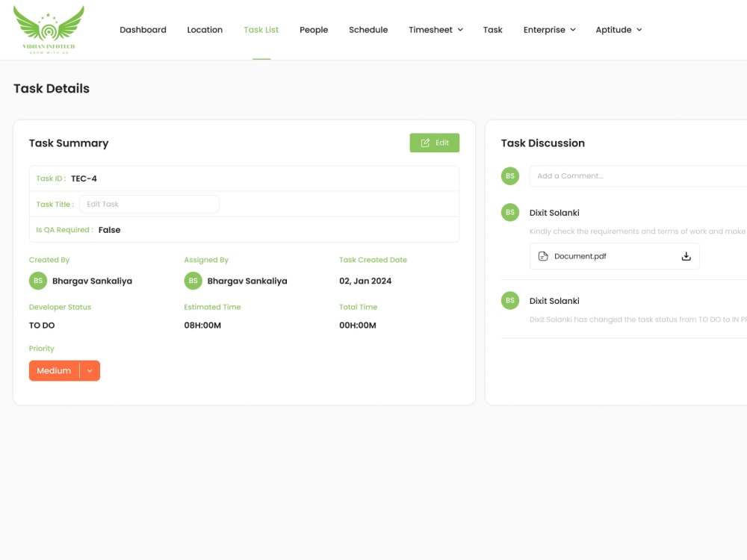This screenshot has width=747, height=560.
Task: Open the Task menu item
Action: point(492,30)
